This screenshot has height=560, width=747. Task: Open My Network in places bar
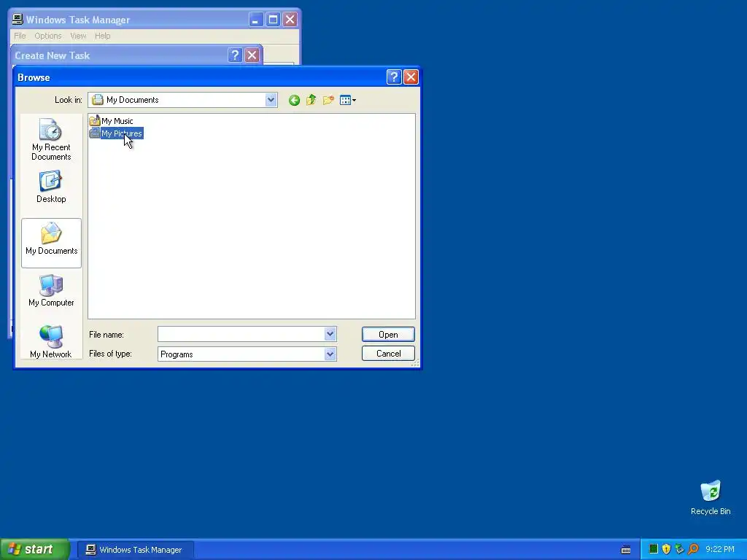click(51, 342)
